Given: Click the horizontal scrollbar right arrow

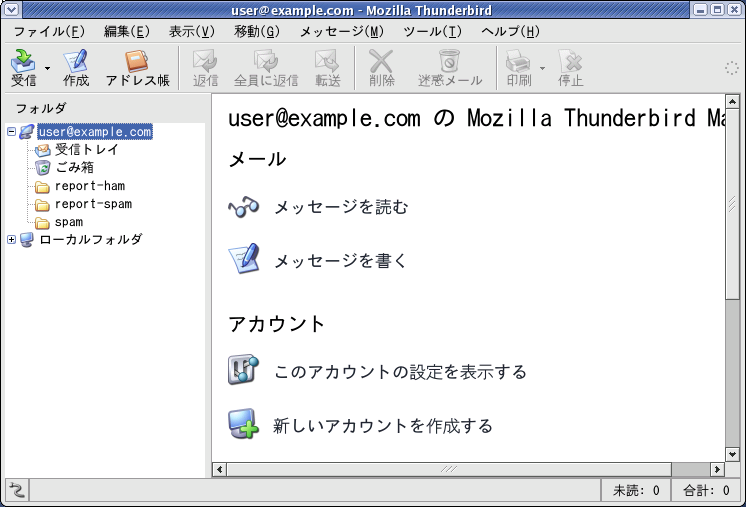Looking at the screenshot, I should tap(717, 469).
